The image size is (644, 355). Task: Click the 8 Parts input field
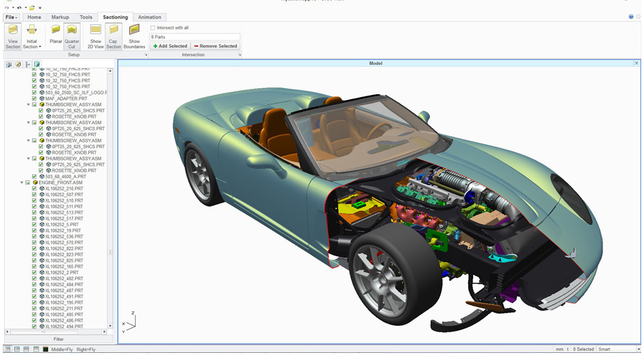point(195,37)
